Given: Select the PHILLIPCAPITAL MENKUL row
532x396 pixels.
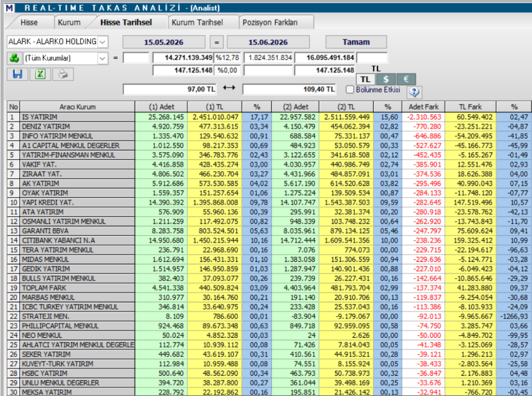Looking at the screenshot, I should click(x=270, y=326).
